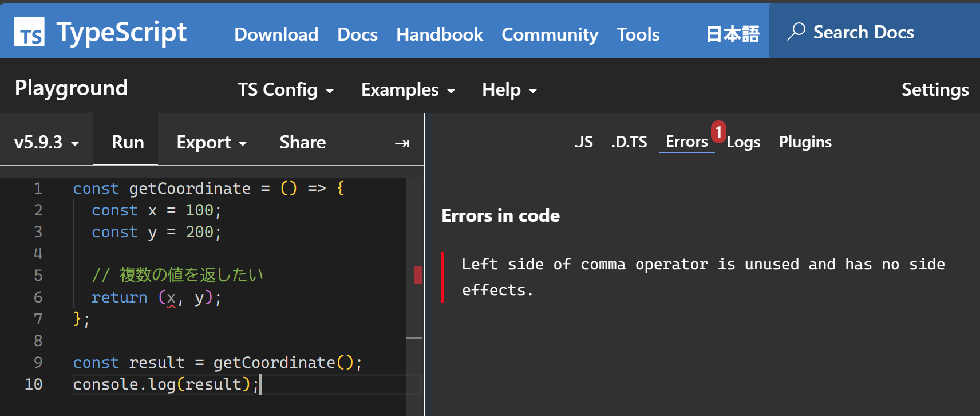Collapse sidebar using the arrow icon
980x416 pixels.
click(402, 143)
